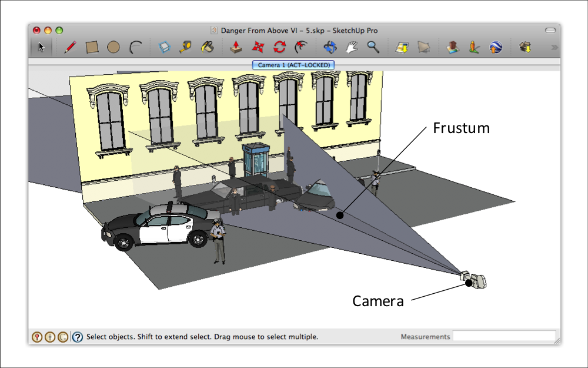Select the Arc tool
588x368 pixels.
[135, 48]
